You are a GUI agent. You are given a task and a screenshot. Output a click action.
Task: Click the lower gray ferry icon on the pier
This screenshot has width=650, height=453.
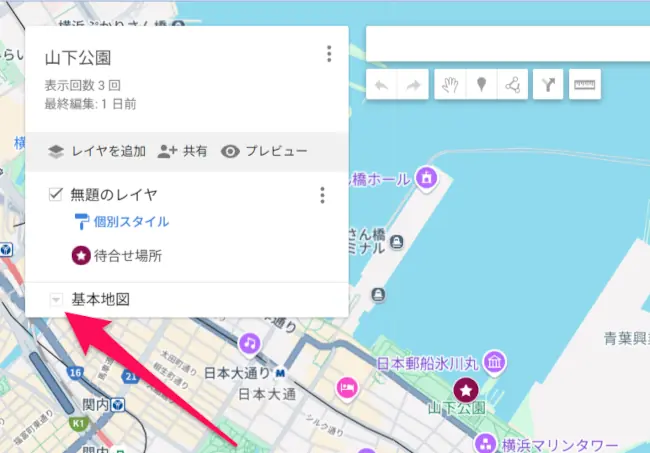click(x=378, y=295)
